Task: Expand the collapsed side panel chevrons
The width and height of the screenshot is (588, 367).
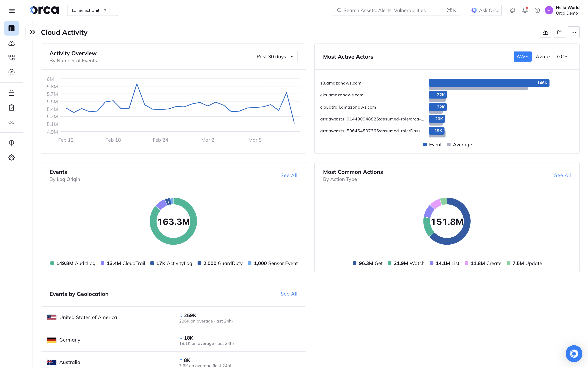Action: (x=32, y=32)
